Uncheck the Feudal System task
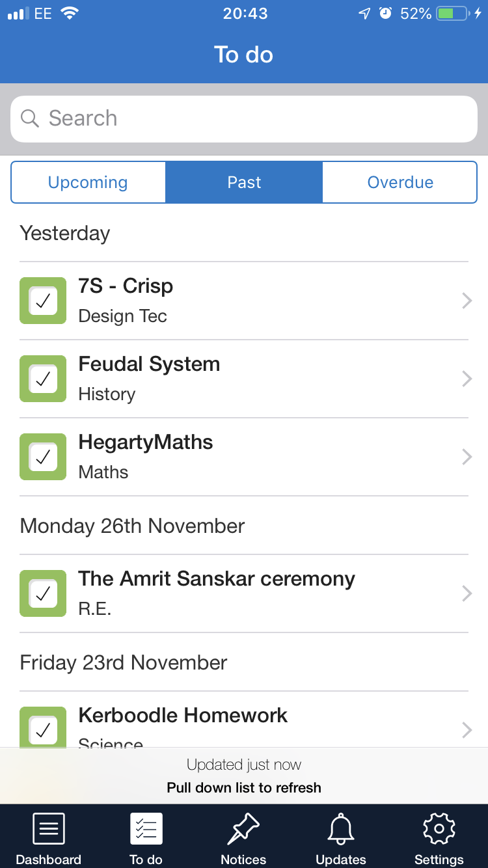Image resolution: width=488 pixels, height=868 pixels. coord(43,379)
